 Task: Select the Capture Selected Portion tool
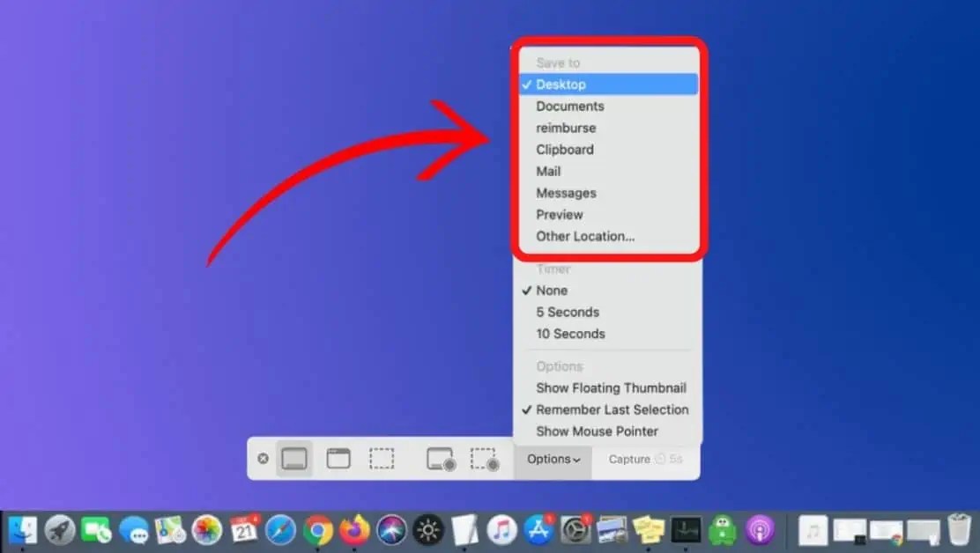coord(382,459)
